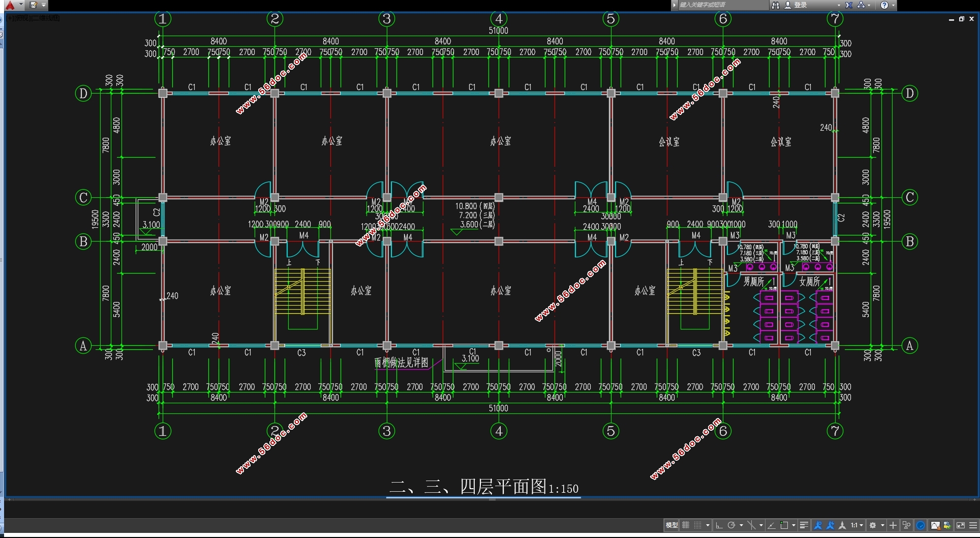
Task: Click the clean screen expand icon
Action: point(960,525)
